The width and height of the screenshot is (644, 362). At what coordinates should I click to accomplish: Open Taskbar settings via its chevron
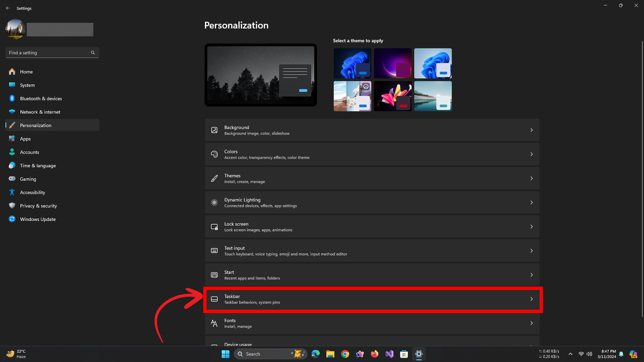pos(532,299)
